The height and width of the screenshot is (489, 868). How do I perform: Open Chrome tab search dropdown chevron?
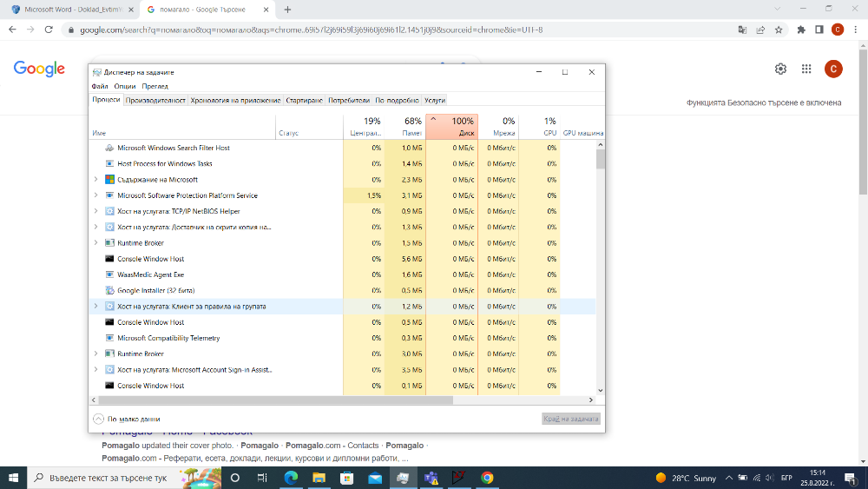pyautogui.click(x=777, y=9)
